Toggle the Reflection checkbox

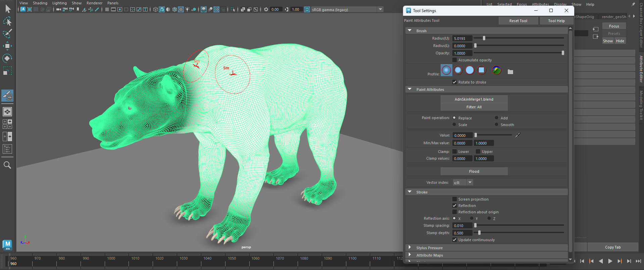coord(455,206)
